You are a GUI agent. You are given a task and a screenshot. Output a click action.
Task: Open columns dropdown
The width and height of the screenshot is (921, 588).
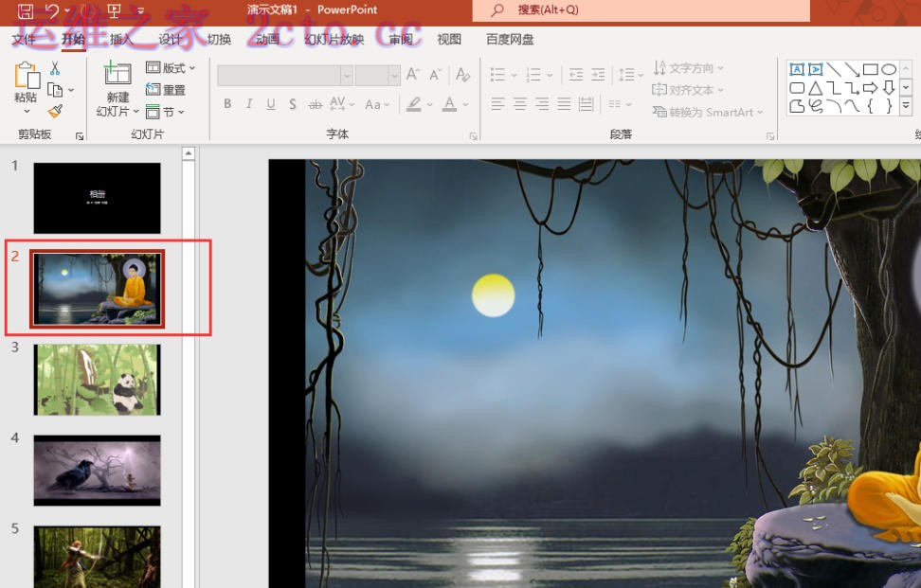(620, 104)
